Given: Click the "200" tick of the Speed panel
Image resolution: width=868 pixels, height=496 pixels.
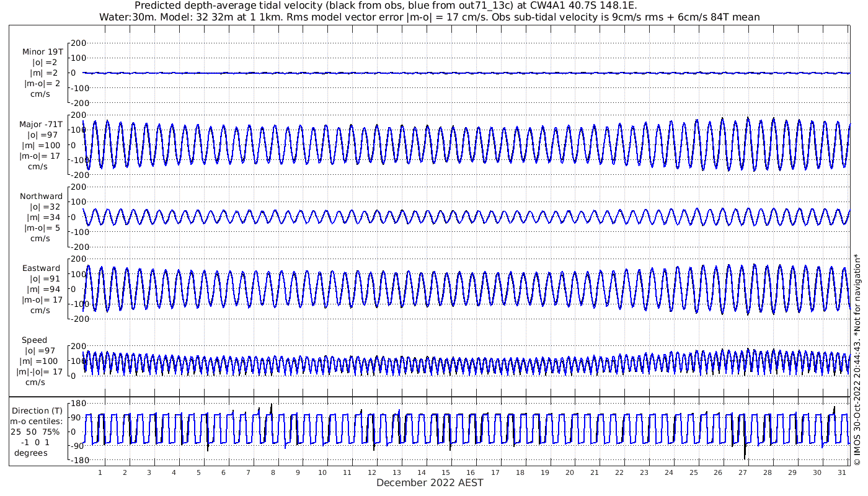Looking at the screenshot, I should click(x=78, y=346).
